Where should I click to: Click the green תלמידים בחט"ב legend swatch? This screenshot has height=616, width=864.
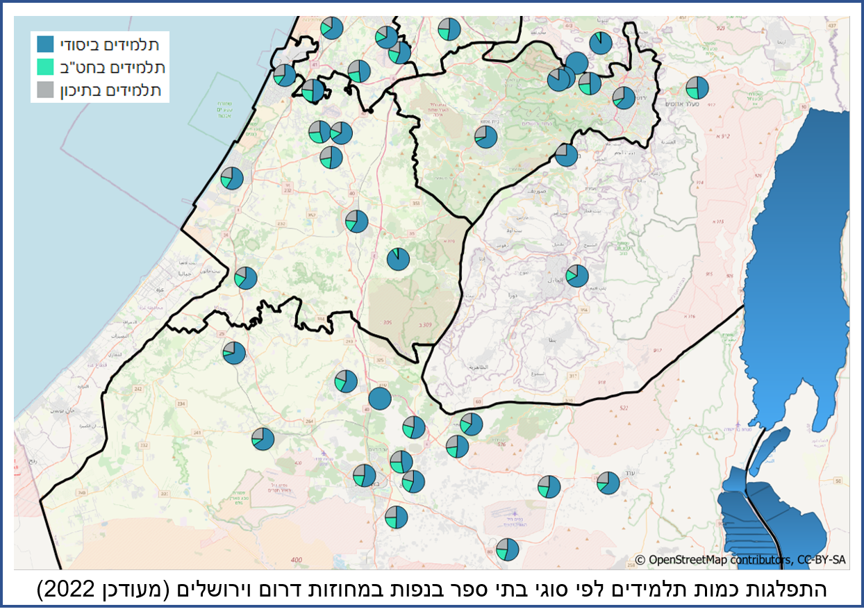[47, 67]
